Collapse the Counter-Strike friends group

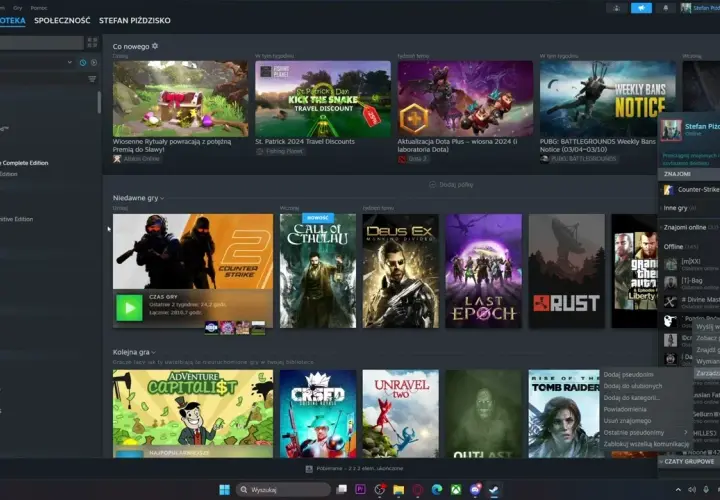click(x=690, y=190)
